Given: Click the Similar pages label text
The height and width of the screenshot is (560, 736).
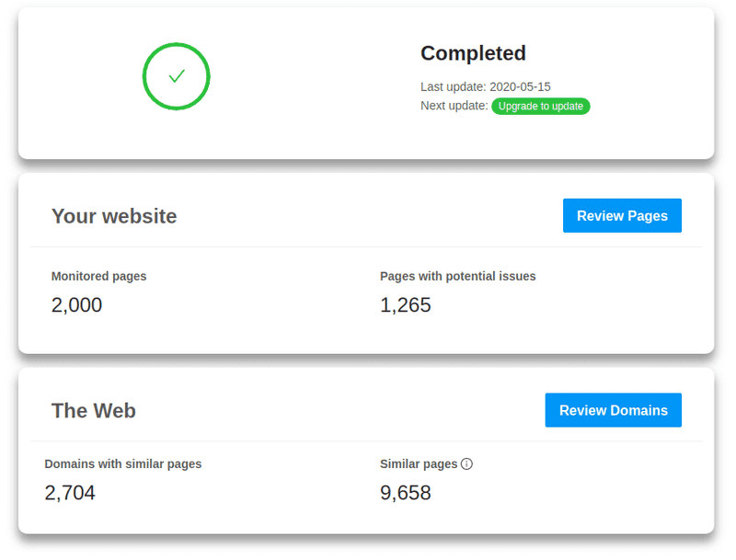Looking at the screenshot, I should 418,463.
